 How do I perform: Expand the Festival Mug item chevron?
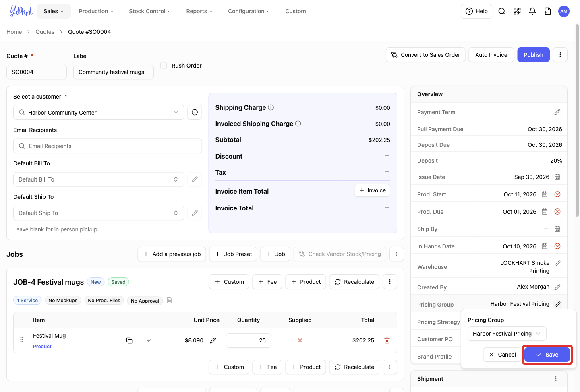[x=149, y=340]
